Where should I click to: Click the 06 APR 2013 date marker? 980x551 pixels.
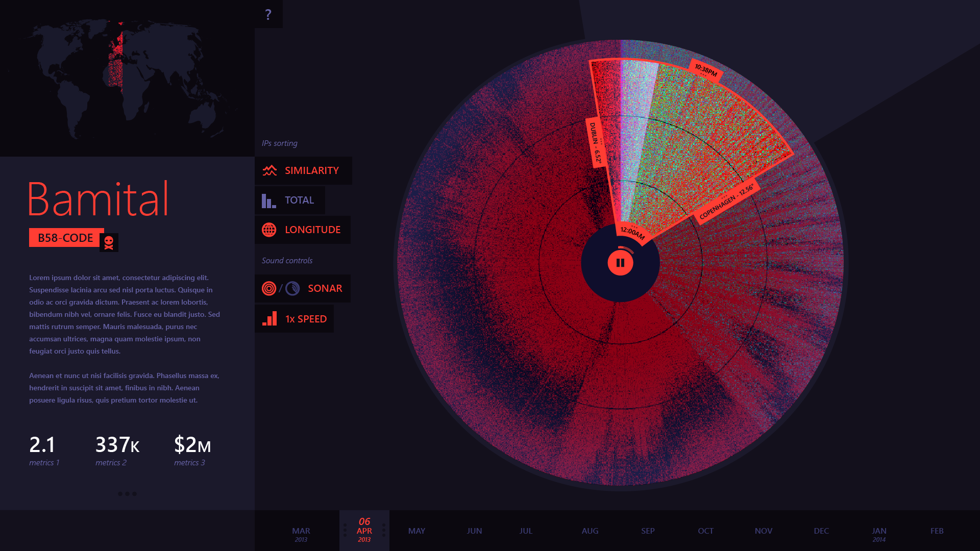364,530
